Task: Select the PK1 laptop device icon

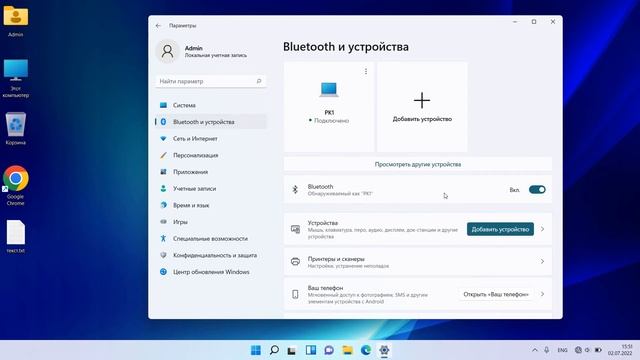Action: tap(329, 89)
